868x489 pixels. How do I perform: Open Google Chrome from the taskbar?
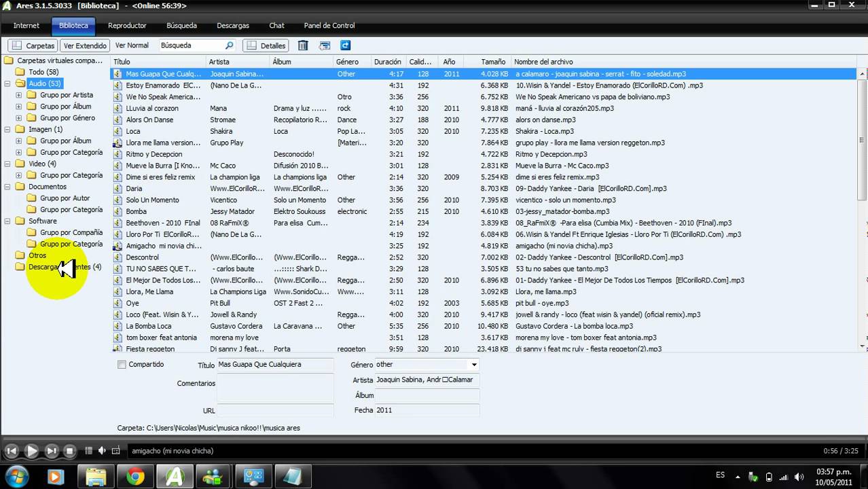(x=136, y=477)
